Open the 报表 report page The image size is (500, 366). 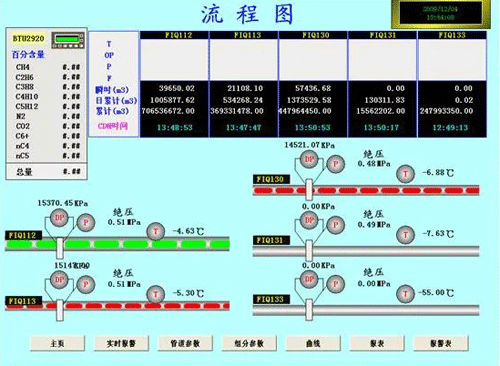377,343
